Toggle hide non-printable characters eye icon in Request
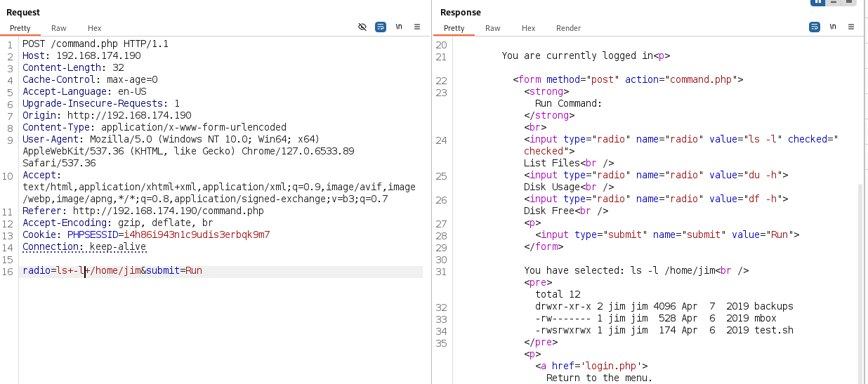The width and height of the screenshot is (868, 384). point(362,27)
